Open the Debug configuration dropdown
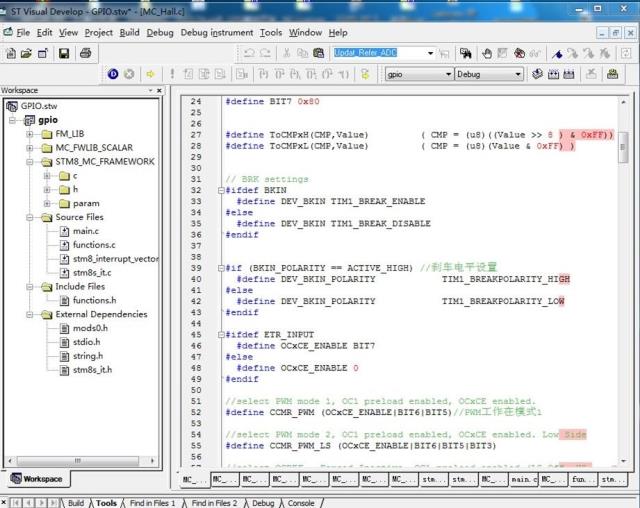Image resolution: width=640 pixels, height=508 pixels. (518, 74)
